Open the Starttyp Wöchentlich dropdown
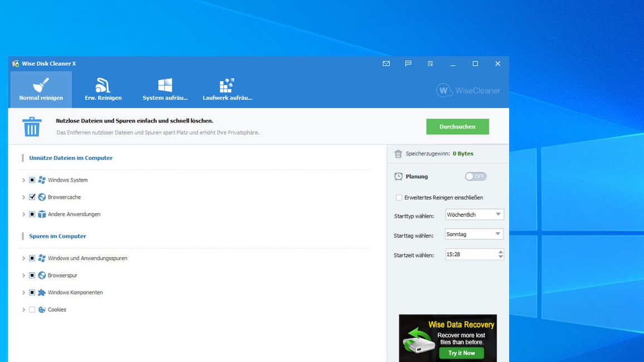This screenshot has width=644, height=362. [474, 214]
